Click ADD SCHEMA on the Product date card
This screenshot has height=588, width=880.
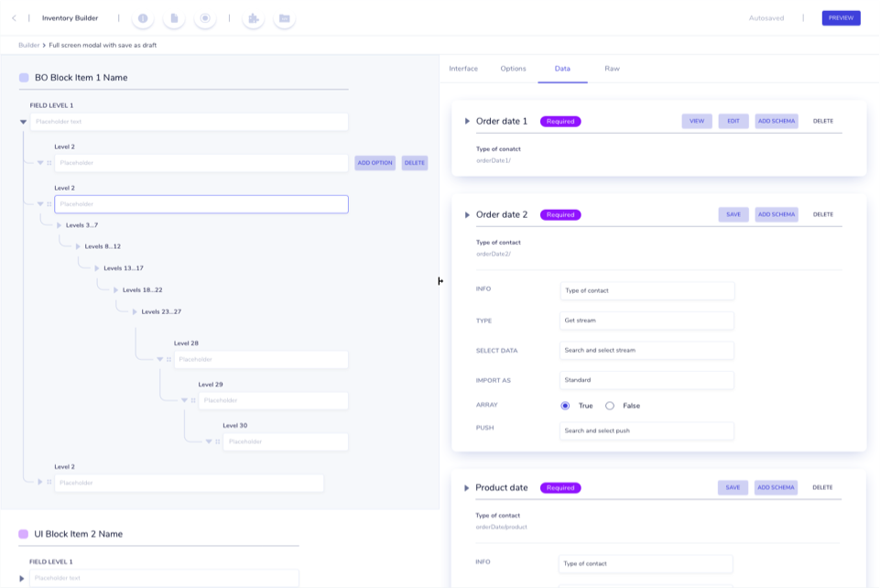click(776, 487)
